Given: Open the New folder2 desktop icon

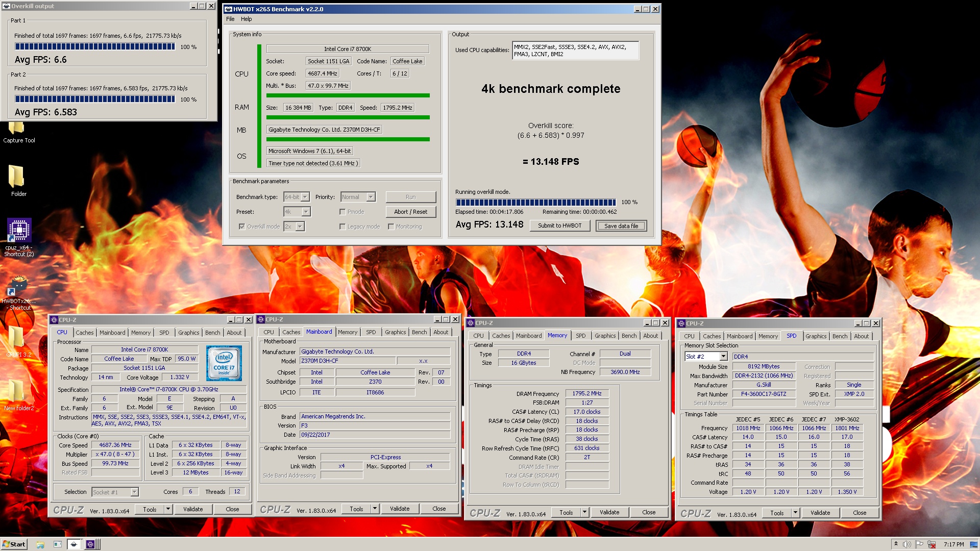Looking at the screenshot, I should click(x=18, y=395).
